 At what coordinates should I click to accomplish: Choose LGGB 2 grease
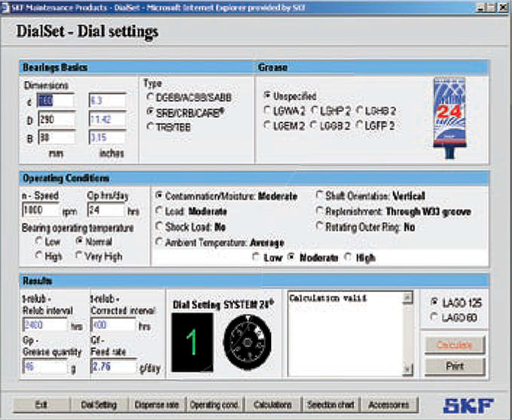(314, 125)
